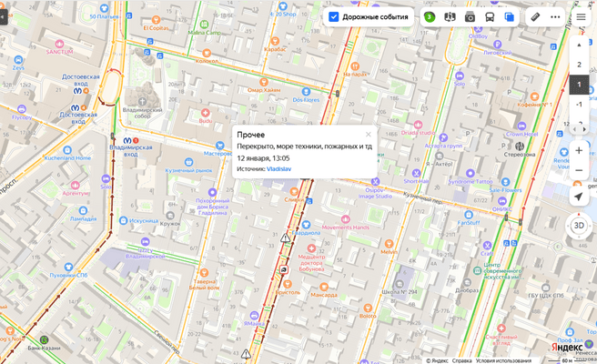Viewport: 597px width, 364px height.
Task: Select the Омар Хайям restaurant marker
Action: click(264, 82)
